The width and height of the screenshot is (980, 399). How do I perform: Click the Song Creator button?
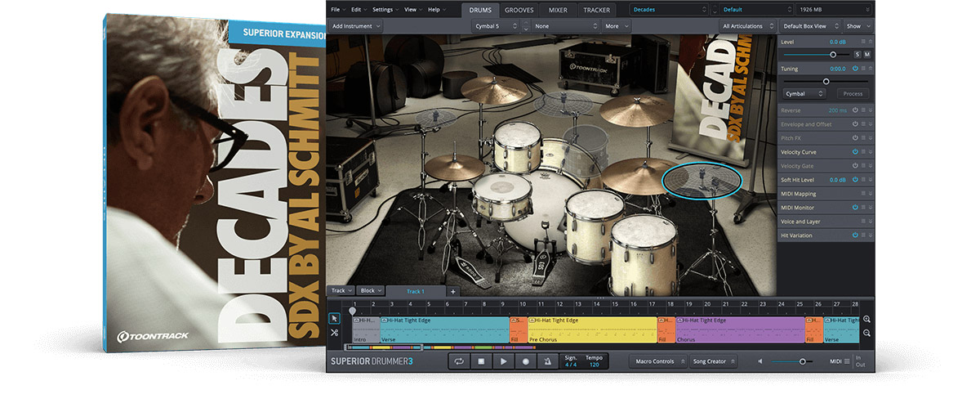pos(712,361)
